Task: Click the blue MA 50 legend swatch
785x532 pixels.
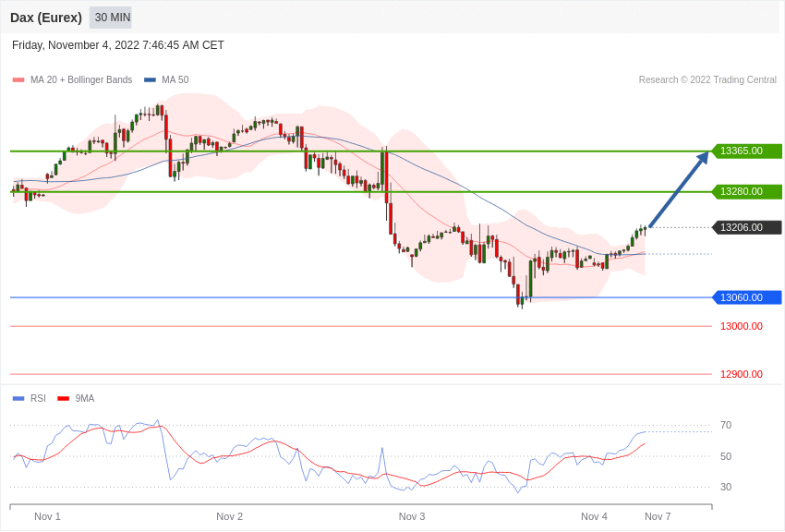Action: tap(150, 80)
